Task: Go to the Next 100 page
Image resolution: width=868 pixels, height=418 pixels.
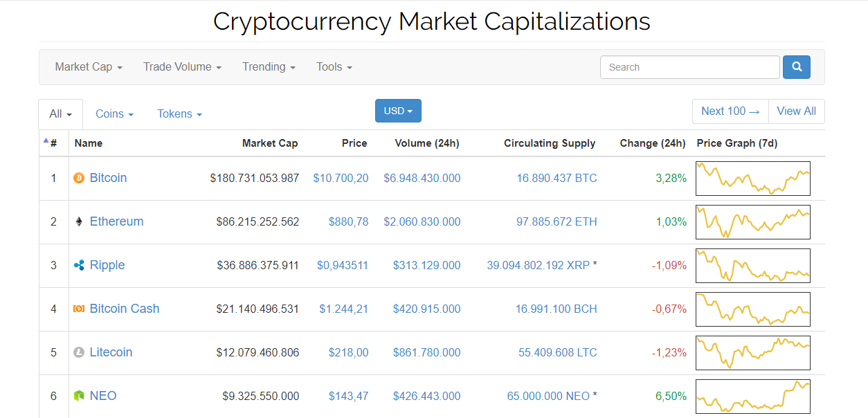Action: (x=730, y=111)
